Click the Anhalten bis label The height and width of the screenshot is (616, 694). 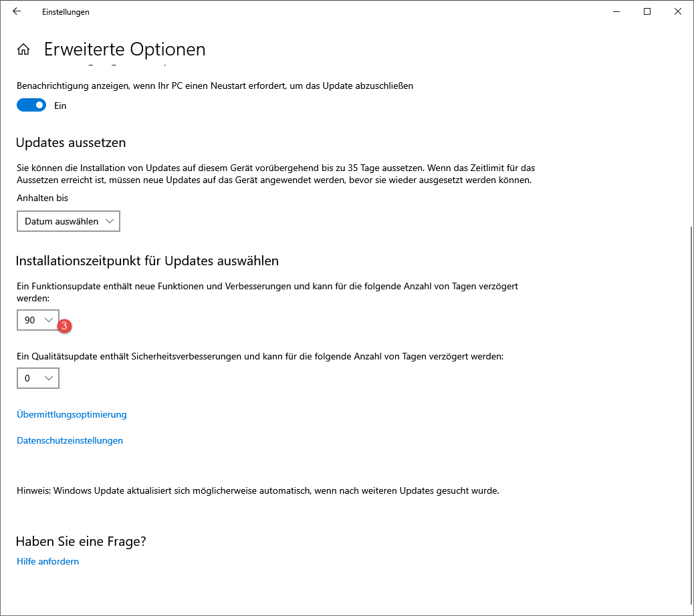tap(42, 198)
